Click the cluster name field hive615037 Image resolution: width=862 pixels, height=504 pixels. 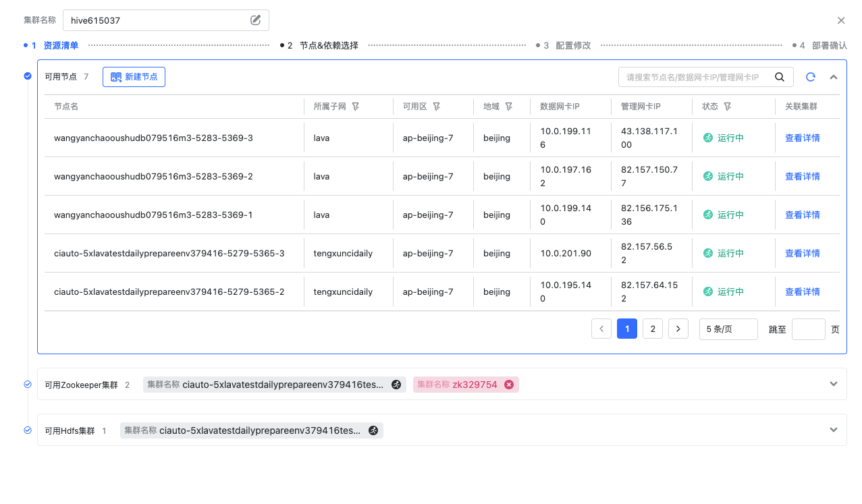click(x=166, y=20)
